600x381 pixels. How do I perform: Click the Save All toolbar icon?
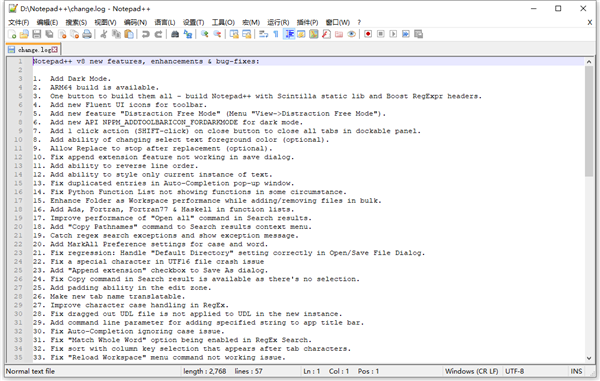(49, 34)
